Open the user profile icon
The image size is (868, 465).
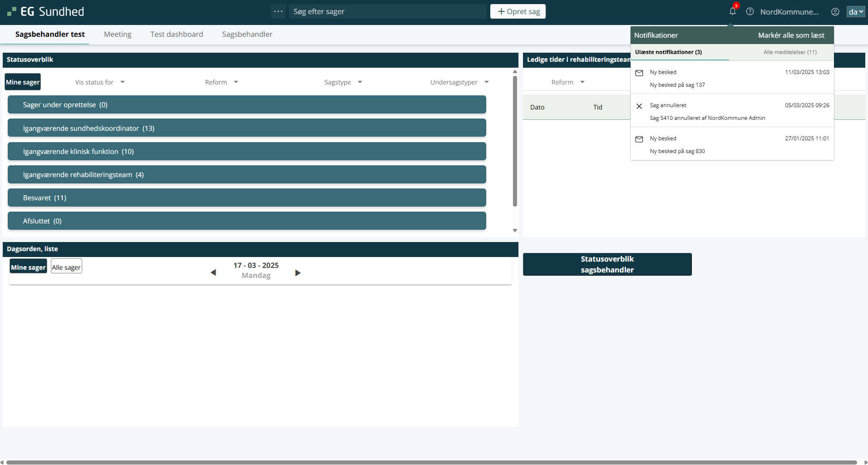835,12
